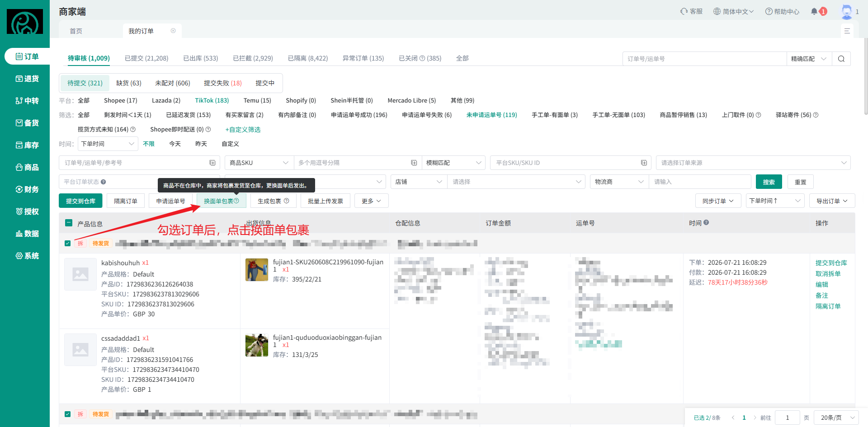Open the 商品SKU dropdown
Screen dimensions: 868x427
click(259, 163)
